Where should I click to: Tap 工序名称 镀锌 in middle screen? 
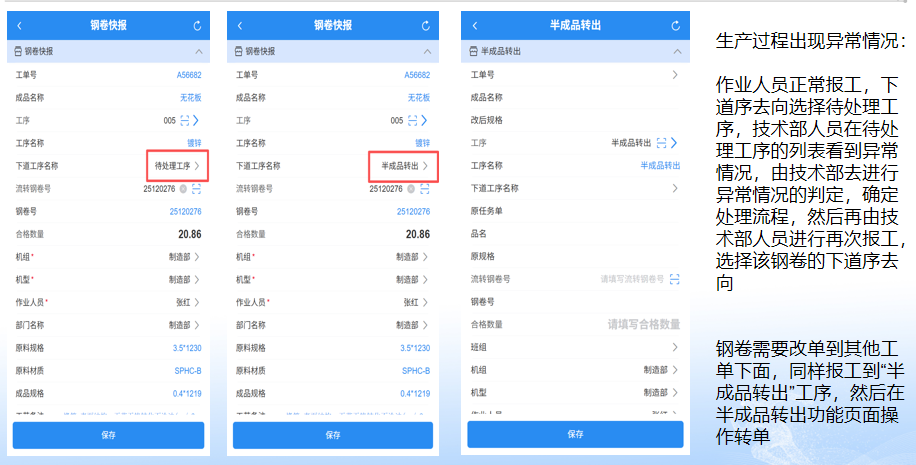422,143
